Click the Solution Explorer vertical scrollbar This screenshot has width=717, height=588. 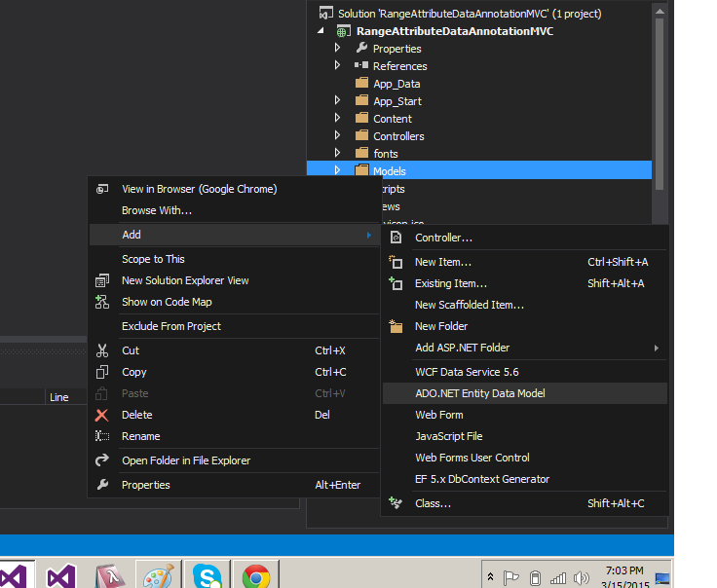click(x=659, y=104)
